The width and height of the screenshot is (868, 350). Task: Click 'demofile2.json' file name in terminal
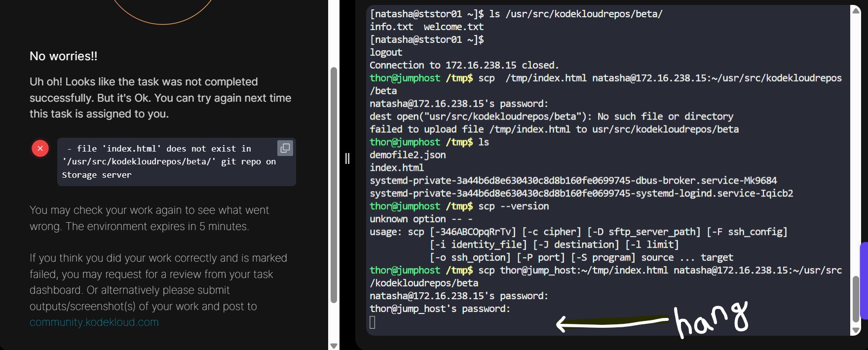[x=408, y=155]
